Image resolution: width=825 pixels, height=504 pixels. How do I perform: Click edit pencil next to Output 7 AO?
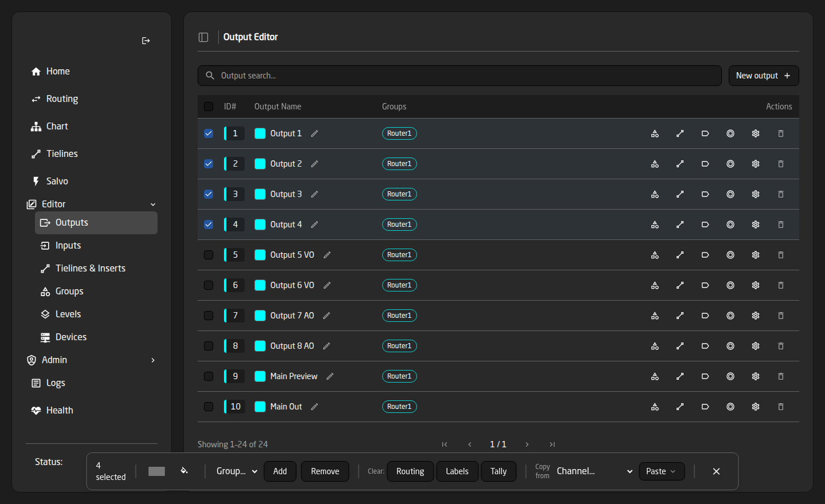pyautogui.click(x=327, y=316)
